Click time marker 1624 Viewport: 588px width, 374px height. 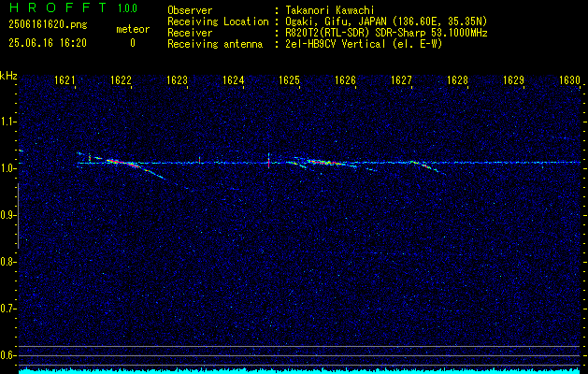(x=234, y=79)
